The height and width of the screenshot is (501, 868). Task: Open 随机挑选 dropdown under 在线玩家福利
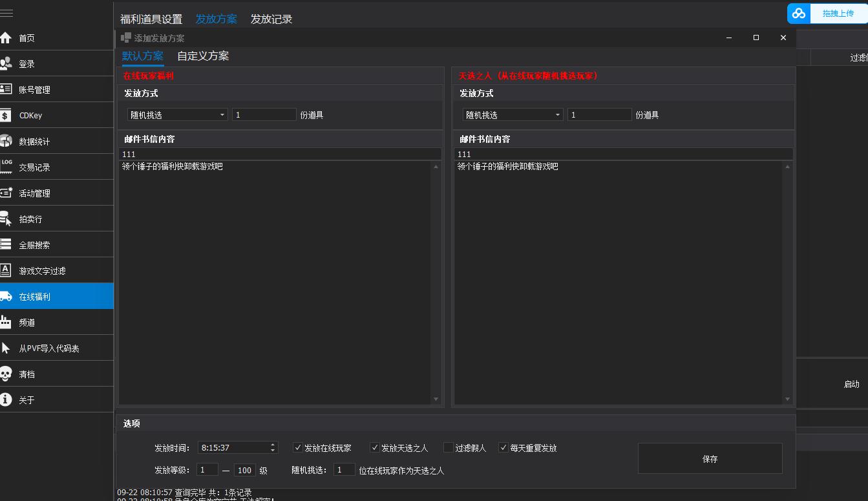pos(177,115)
